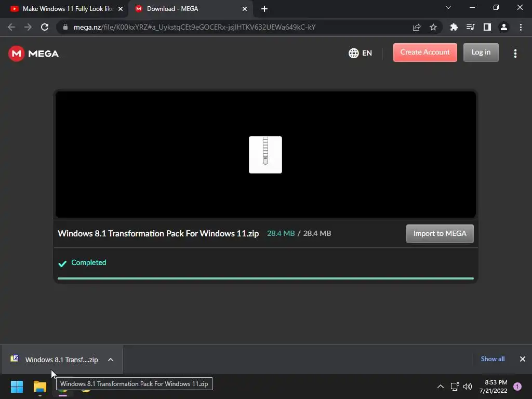Reload the current page
Screen dimensions: 532x399
pos(45,27)
